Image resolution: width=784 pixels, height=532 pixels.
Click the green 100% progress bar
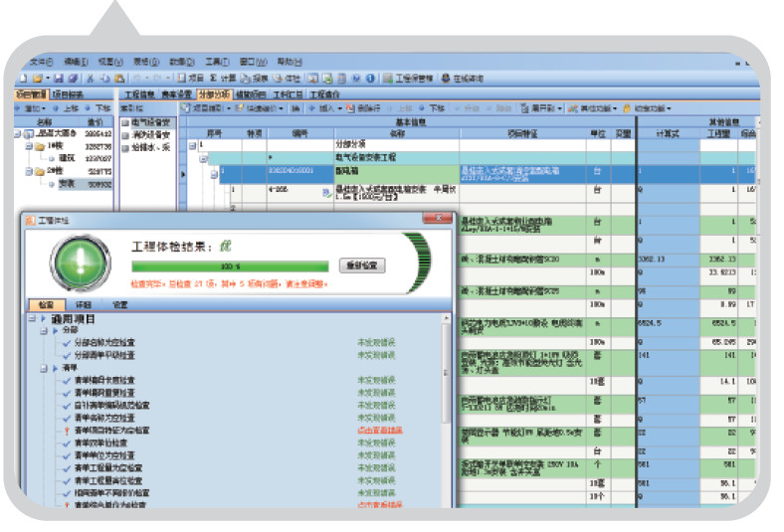[x=231, y=266]
